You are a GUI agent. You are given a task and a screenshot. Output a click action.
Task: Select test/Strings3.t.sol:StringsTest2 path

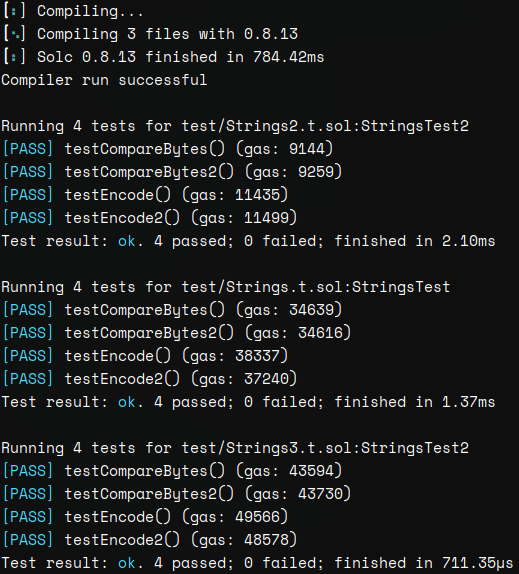point(325,448)
